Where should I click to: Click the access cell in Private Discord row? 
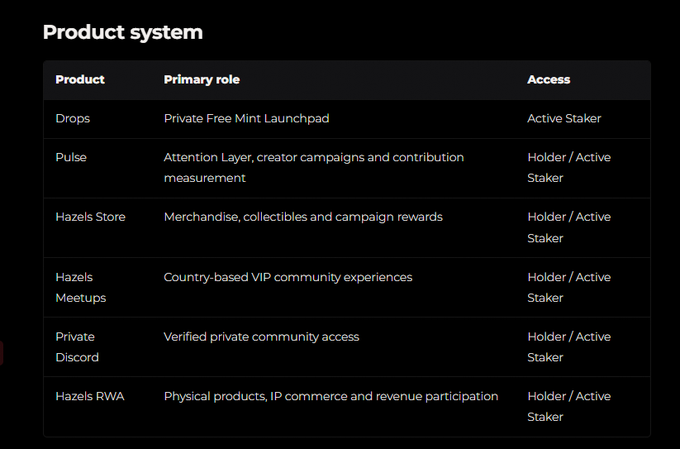(569, 347)
